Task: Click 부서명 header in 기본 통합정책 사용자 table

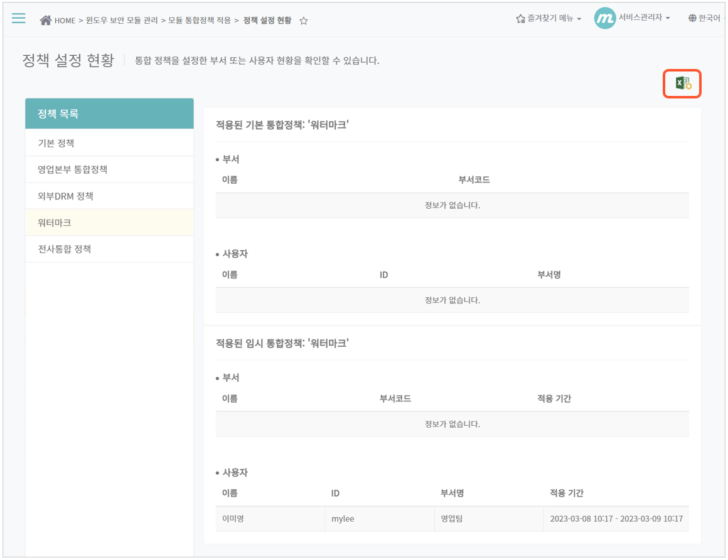Action: (549, 275)
